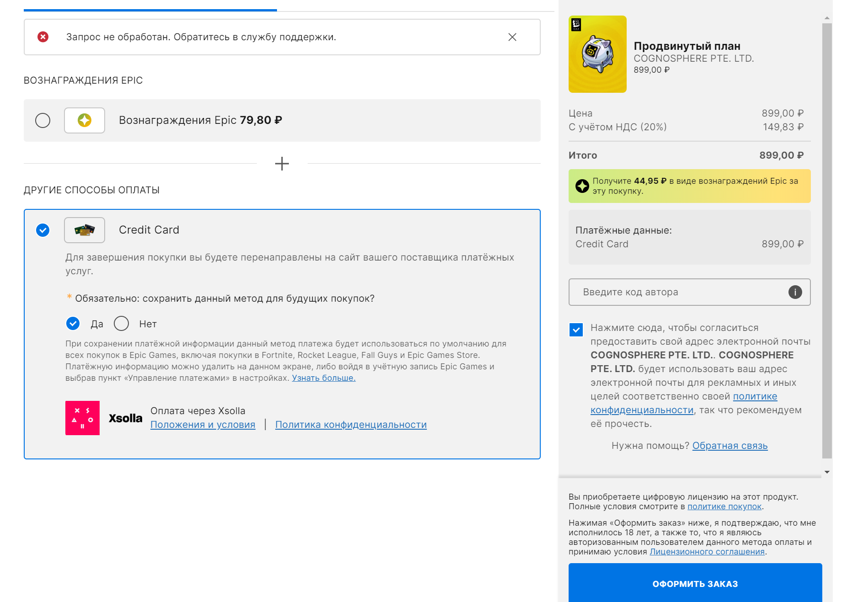Click the plus icon between payment sections
This screenshot has height=602, width=868.
282,164
